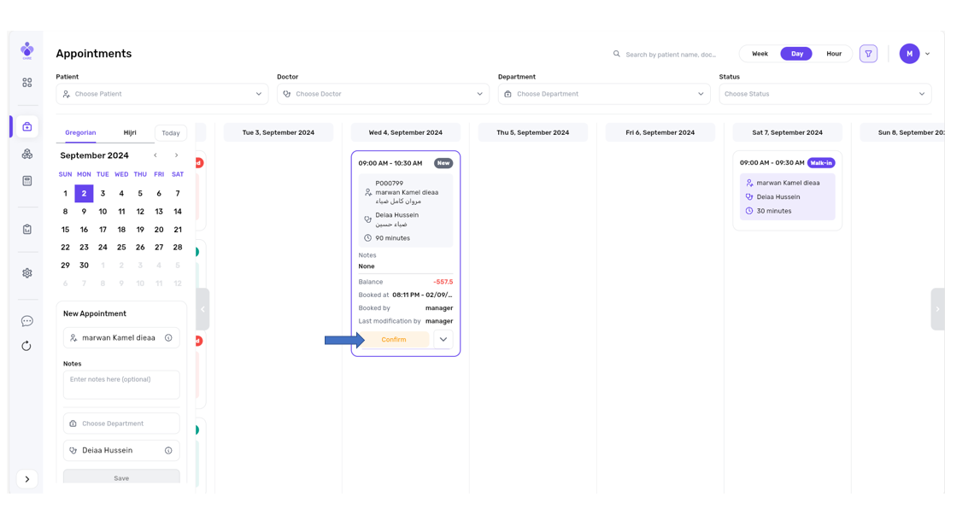Image resolution: width=980 pixels, height=526 pixels.
Task: Open the Choose Doctor dropdown
Action: click(383, 94)
